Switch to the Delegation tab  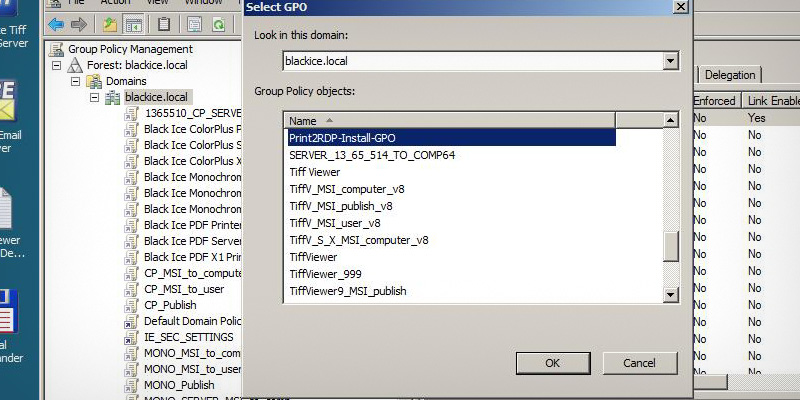pyautogui.click(x=730, y=75)
